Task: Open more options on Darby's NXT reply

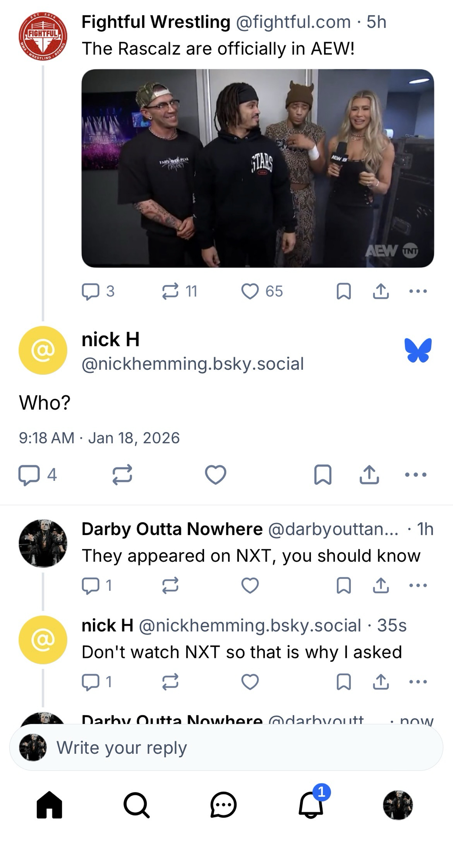Action: (418, 585)
